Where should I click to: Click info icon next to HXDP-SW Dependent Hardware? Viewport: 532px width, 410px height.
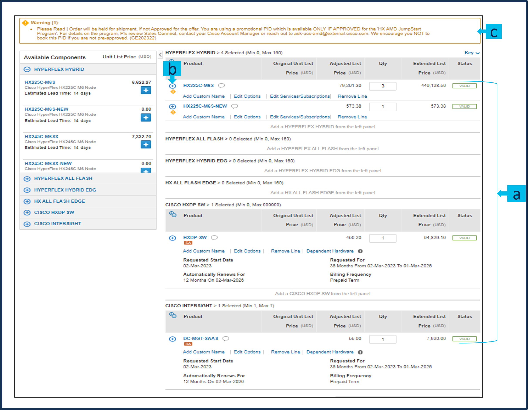(x=360, y=251)
